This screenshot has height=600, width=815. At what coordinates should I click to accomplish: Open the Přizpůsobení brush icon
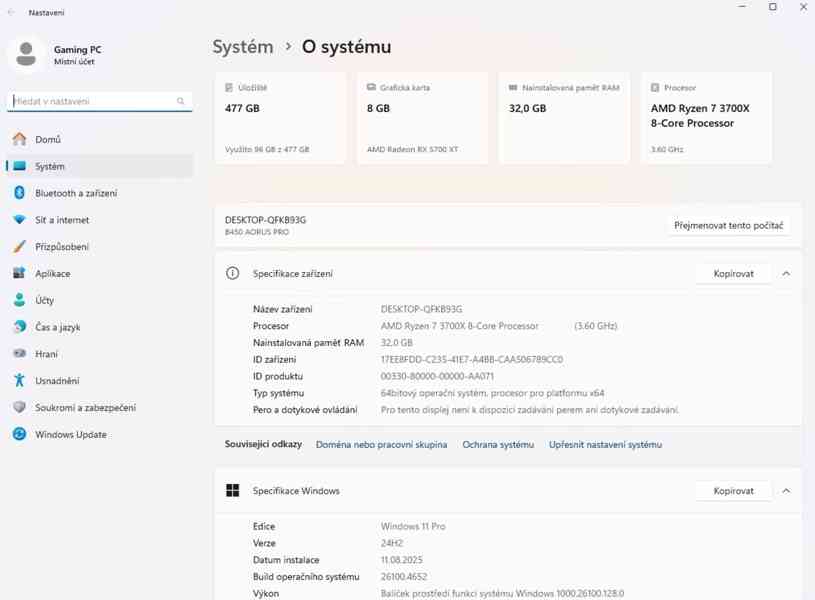tap(19, 246)
